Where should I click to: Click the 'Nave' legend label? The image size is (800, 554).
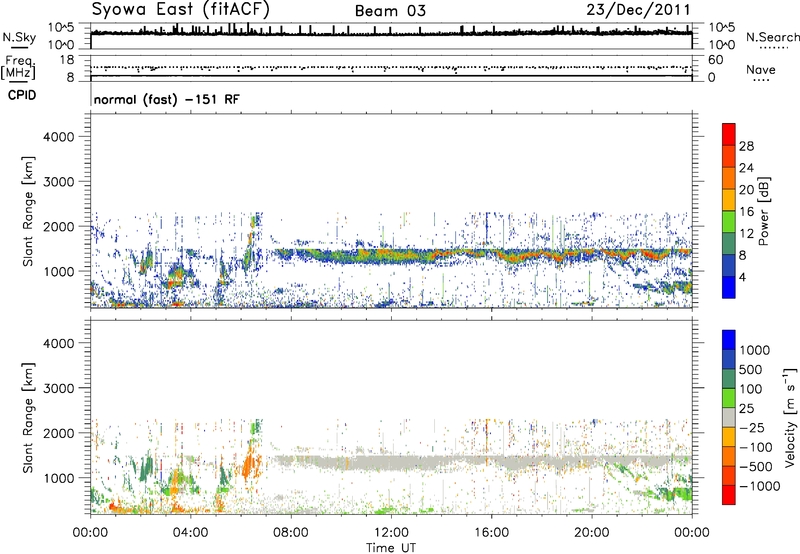761,69
